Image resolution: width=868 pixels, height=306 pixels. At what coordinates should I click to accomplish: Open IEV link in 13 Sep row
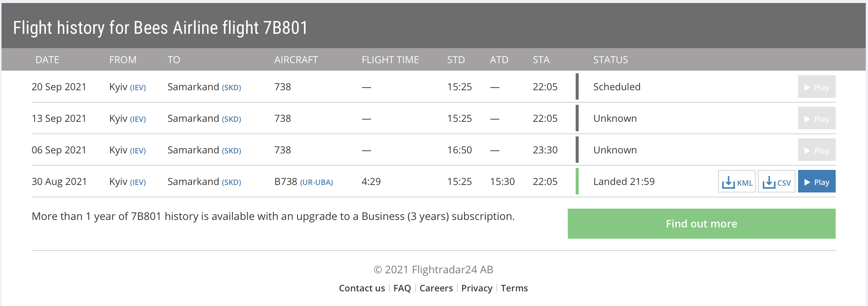tap(138, 119)
